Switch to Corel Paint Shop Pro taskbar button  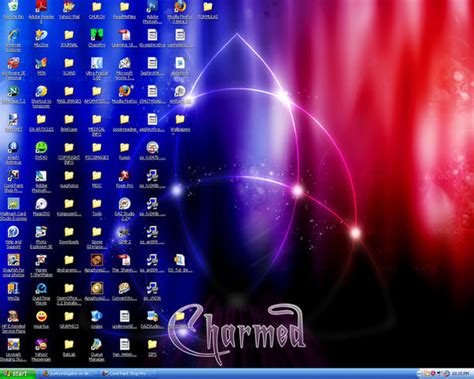[x=127, y=374]
